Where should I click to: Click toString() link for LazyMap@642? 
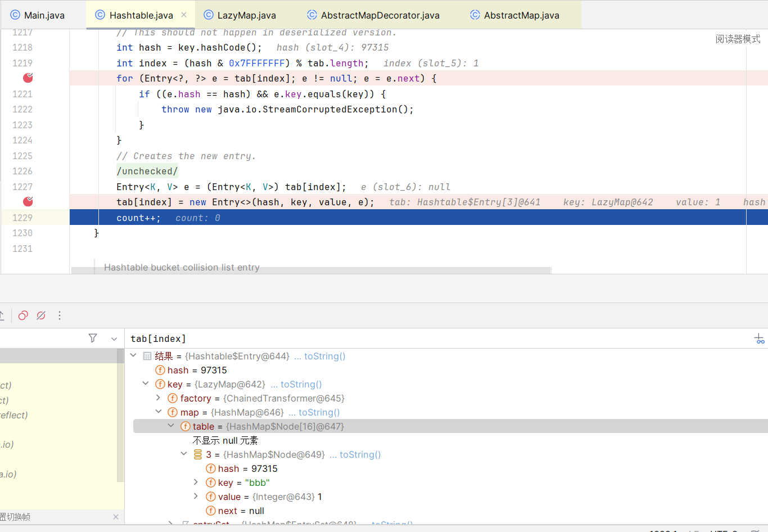[301, 384]
